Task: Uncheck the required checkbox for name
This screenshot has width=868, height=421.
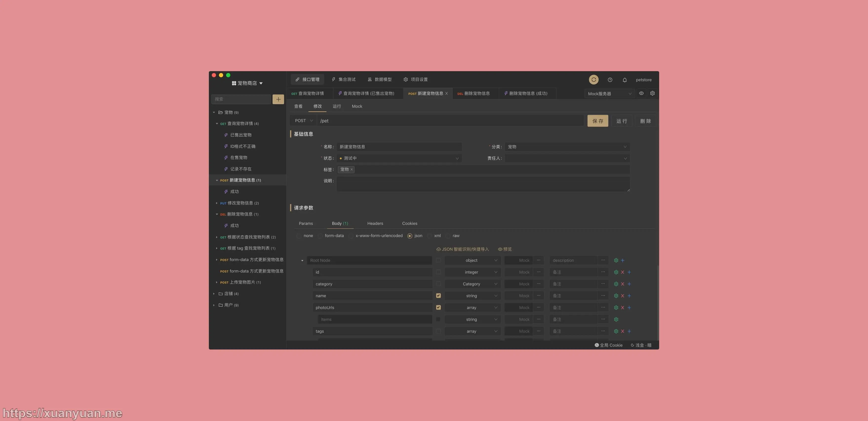Action: (x=438, y=295)
